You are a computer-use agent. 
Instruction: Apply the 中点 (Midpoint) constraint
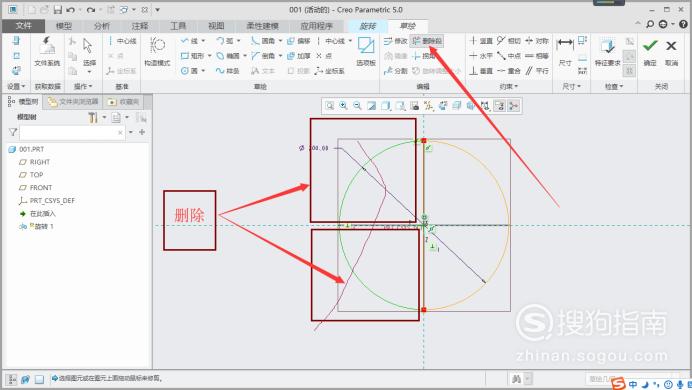(508, 56)
